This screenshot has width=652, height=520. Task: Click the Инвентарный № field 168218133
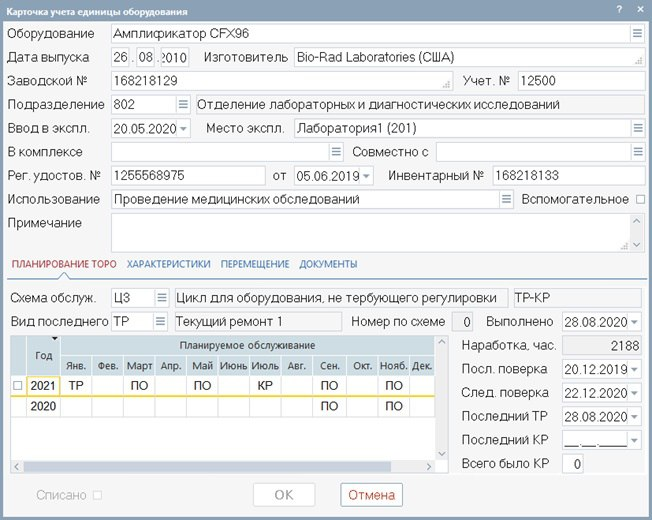coord(568,175)
